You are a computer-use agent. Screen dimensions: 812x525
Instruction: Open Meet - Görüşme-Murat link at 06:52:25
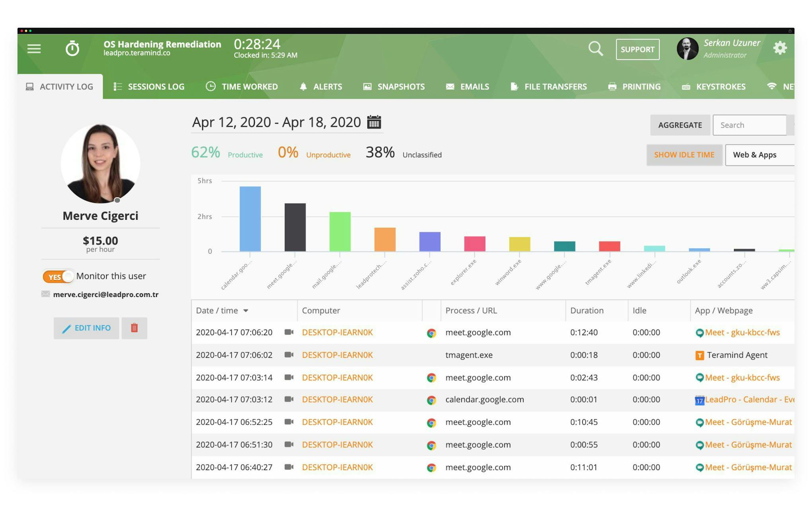pyautogui.click(x=748, y=422)
